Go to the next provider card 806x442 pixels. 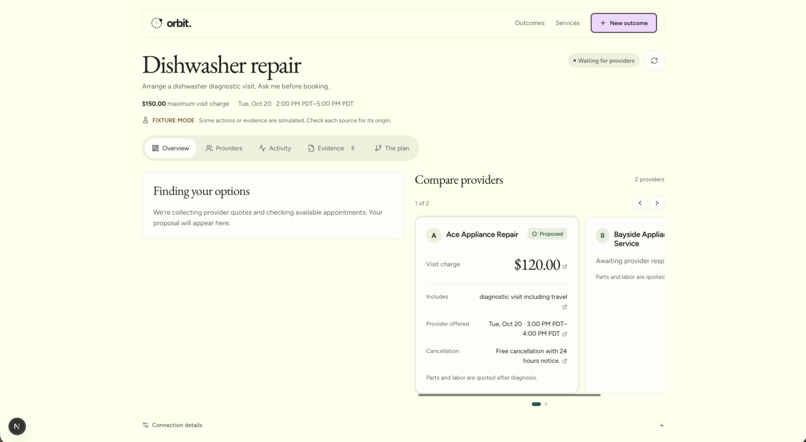657,203
